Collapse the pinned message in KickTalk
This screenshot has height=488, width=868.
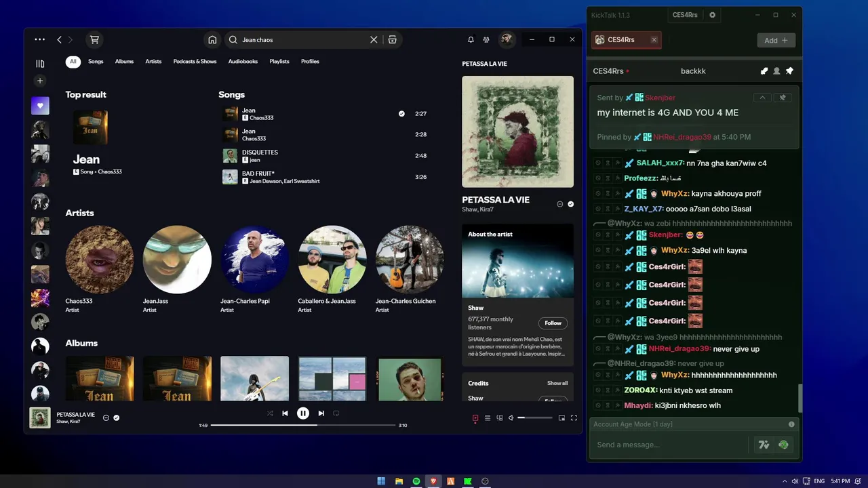tap(762, 98)
